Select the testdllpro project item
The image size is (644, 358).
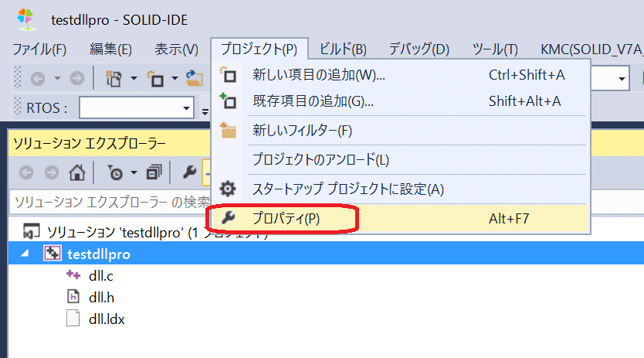pyautogui.click(x=99, y=254)
